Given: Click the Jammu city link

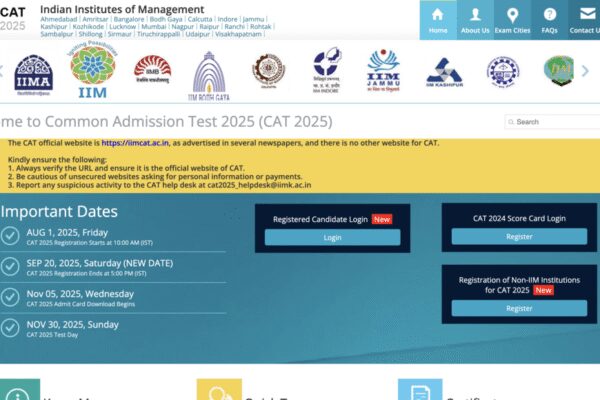Looking at the screenshot, I should tap(253, 19).
